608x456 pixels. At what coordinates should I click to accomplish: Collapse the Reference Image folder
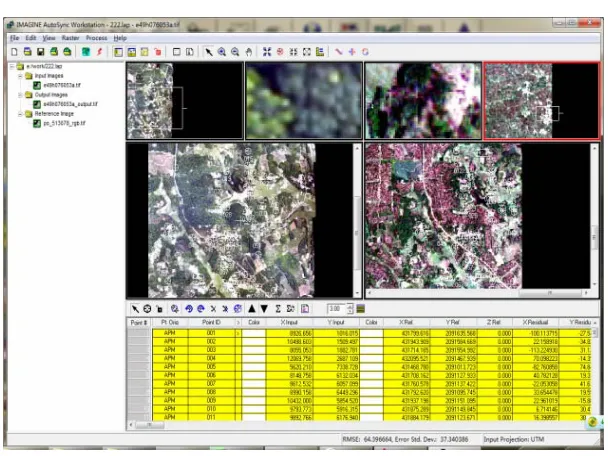20,114
